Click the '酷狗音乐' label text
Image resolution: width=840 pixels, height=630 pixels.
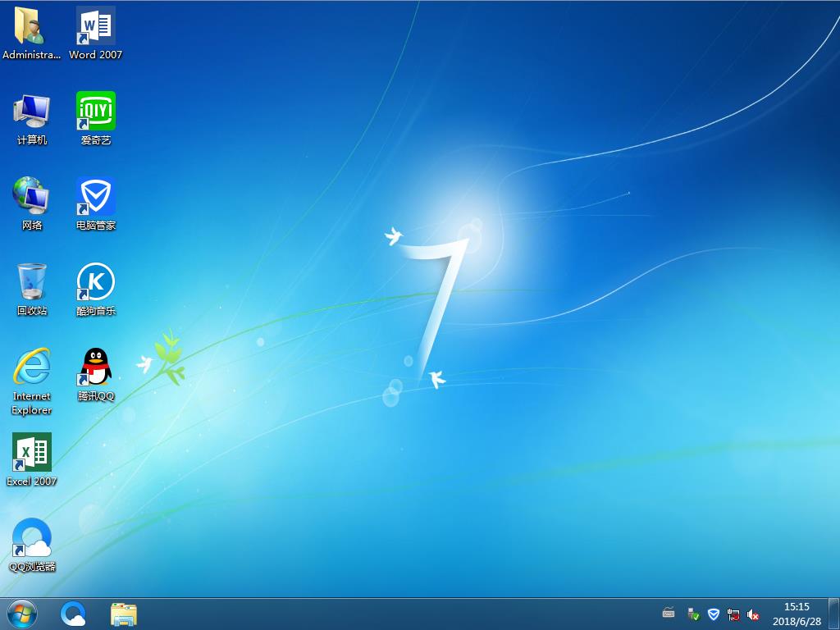96,311
